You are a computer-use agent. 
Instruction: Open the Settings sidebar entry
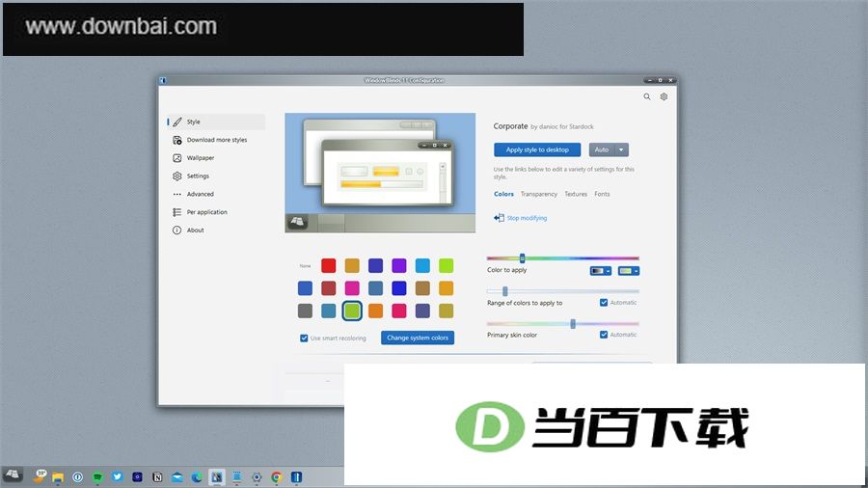(216, 176)
